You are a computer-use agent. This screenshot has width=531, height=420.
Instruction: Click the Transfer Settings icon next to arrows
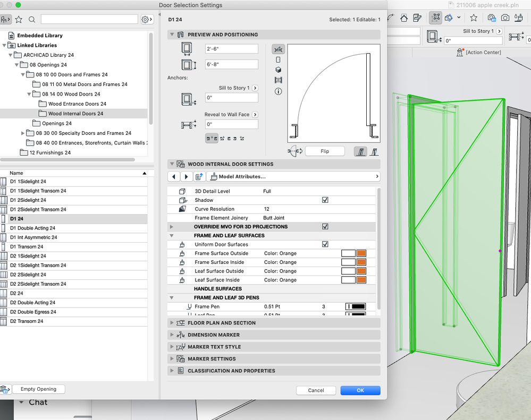(x=199, y=176)
